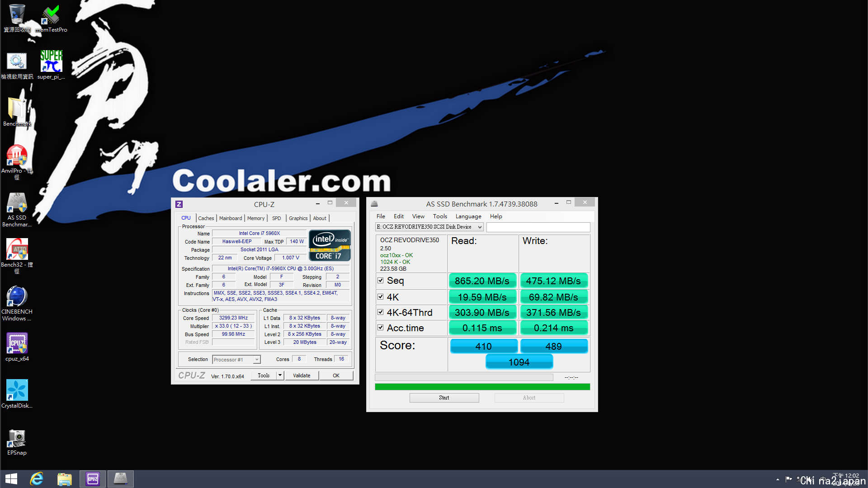Click the gray test progress bar
The height and width of the screenshot is (488, 868).
pyautogui.click(x=464, y=377)
